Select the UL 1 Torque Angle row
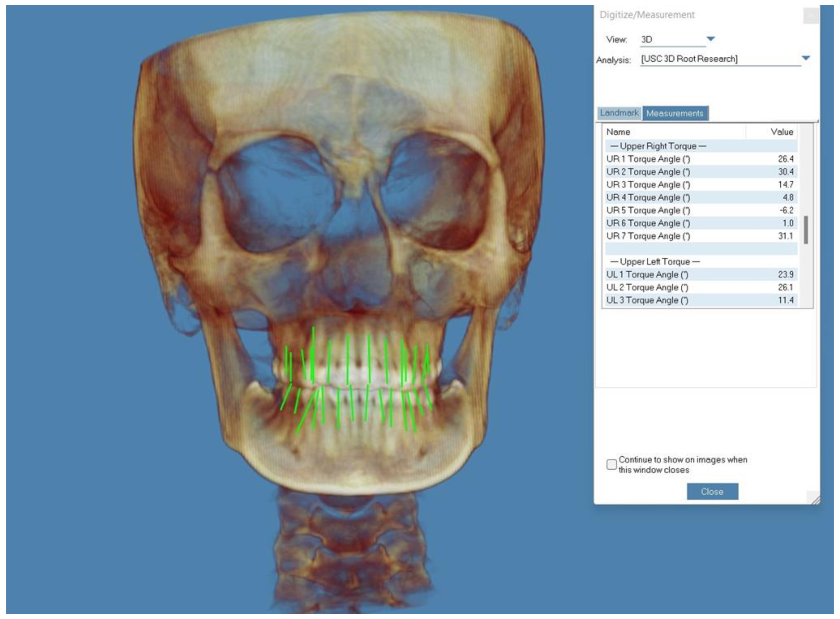 pyautogui.click(x=701, y=275)
